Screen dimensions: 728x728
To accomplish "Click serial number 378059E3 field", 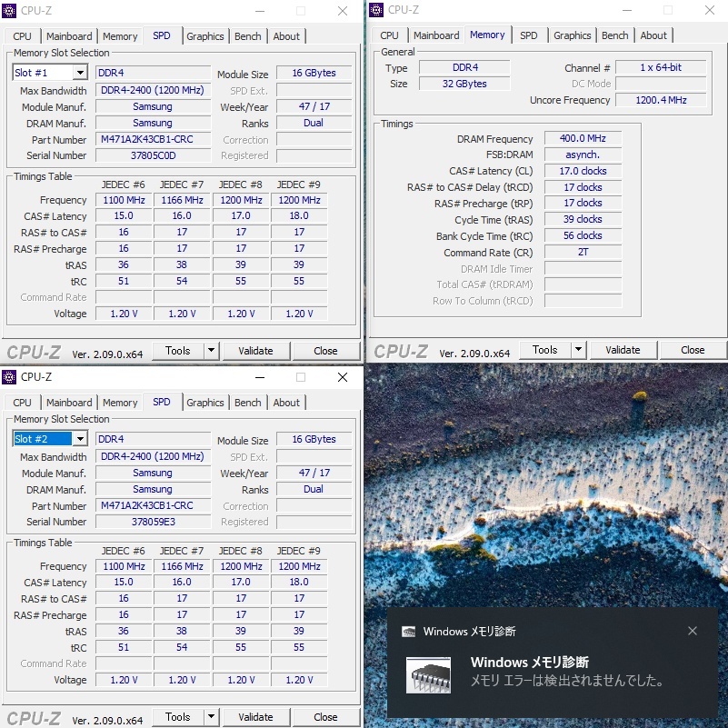I will tap(154, 522).
